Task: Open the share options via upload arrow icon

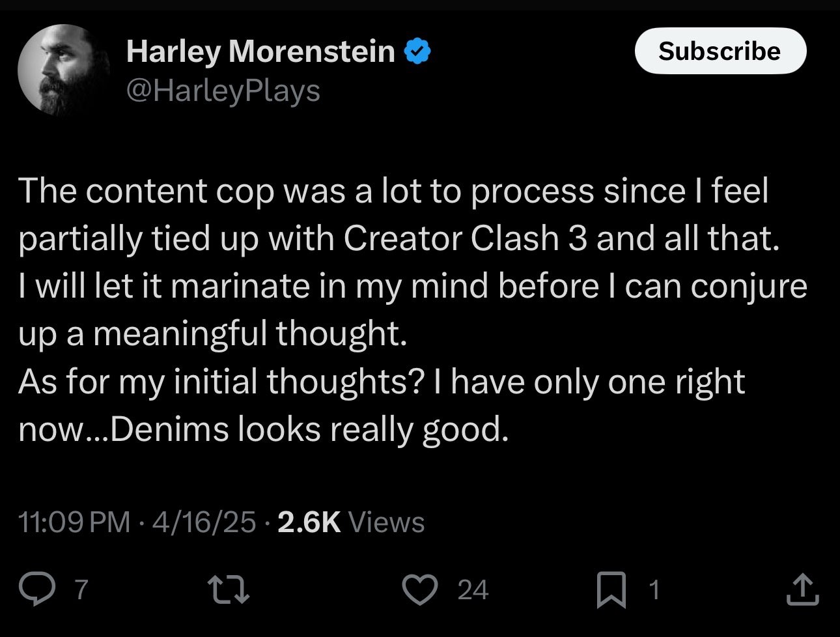Action: coord(802,589)
